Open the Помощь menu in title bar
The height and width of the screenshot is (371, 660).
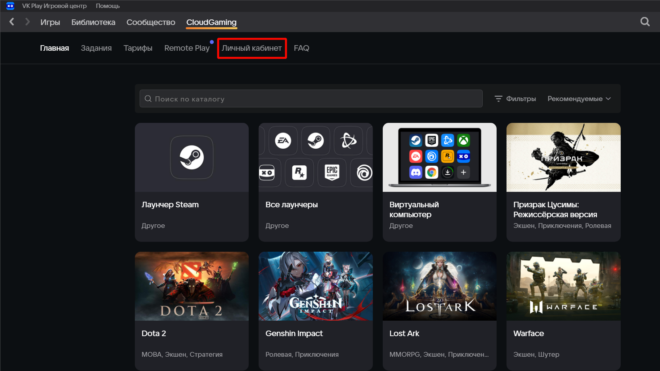pyautogui.click(x=107, y=6)
